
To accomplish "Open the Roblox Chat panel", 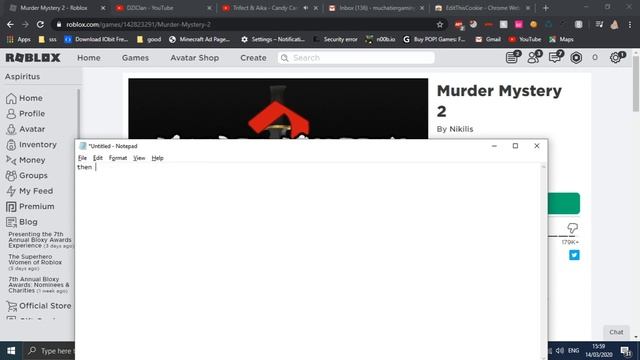I will 616,332.
